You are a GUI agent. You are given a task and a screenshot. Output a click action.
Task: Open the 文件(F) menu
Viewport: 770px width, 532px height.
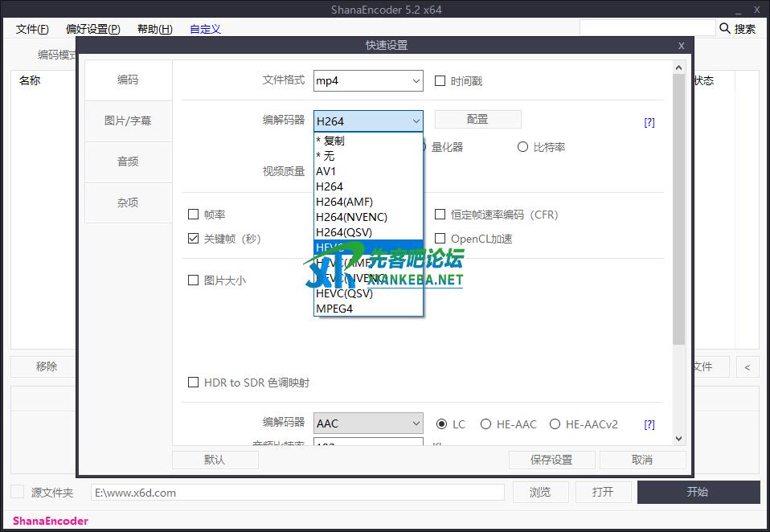(32, 29)
